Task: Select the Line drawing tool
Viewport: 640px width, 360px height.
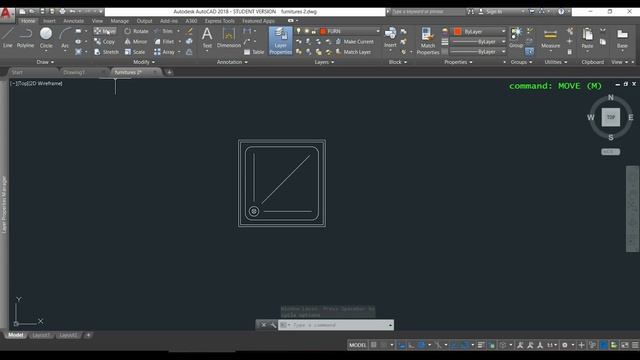Action: [7, 38]
